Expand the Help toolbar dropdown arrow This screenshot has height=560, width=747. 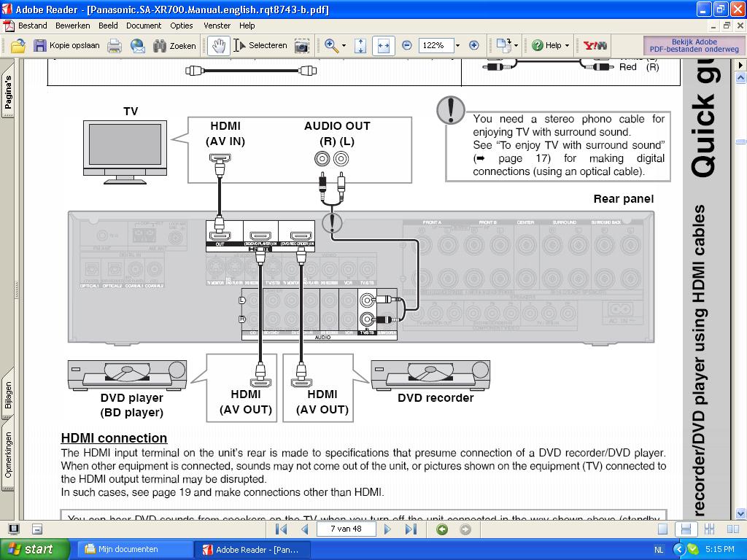[x=567, y=46]
